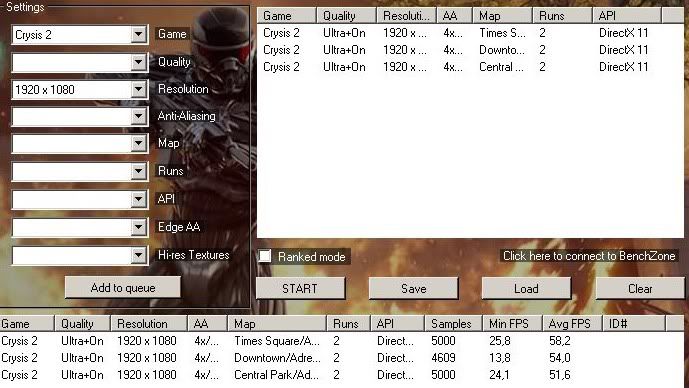Open the Hi-res Textures dropdown
Image resolution: width=689 pixels, height=388 pixels.
tap(80, 255)
